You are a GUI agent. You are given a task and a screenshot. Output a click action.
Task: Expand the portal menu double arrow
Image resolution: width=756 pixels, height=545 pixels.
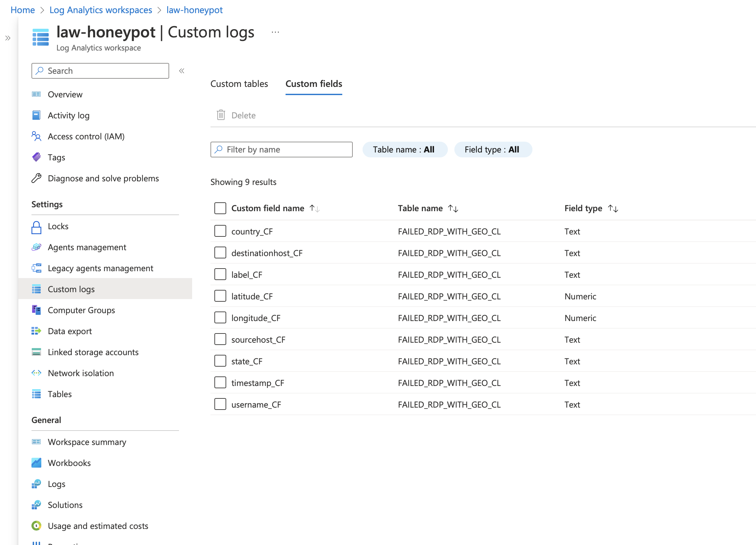(8, 38)
